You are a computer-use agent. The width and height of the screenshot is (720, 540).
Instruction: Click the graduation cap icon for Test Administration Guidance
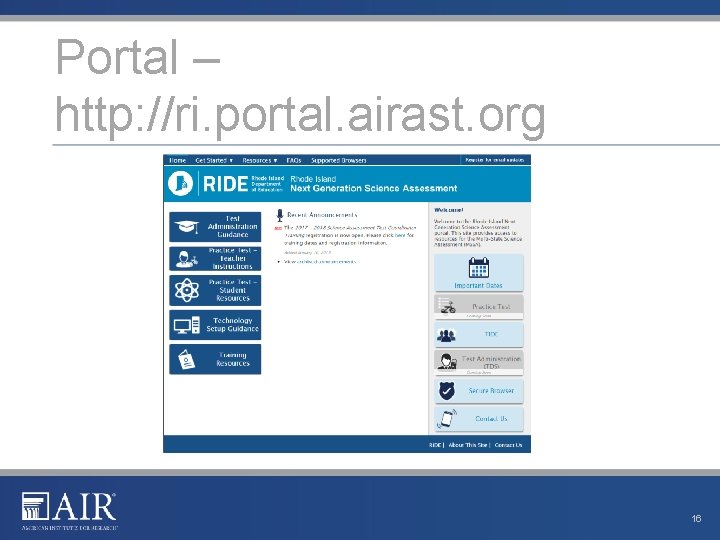(x=187, y=226)
